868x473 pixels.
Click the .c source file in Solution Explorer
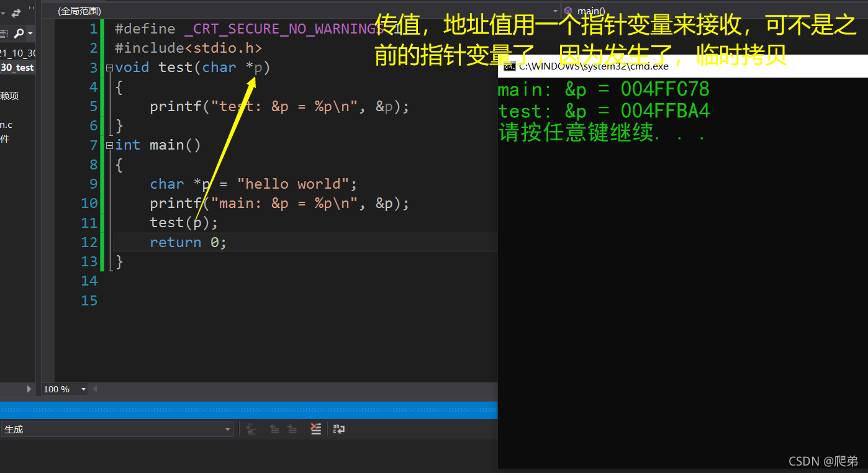point(6,125)
